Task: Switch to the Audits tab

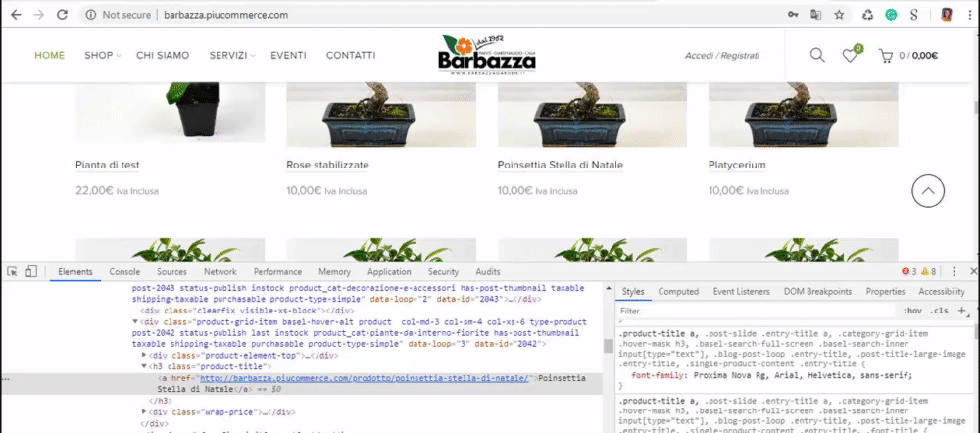Action: 487,271
